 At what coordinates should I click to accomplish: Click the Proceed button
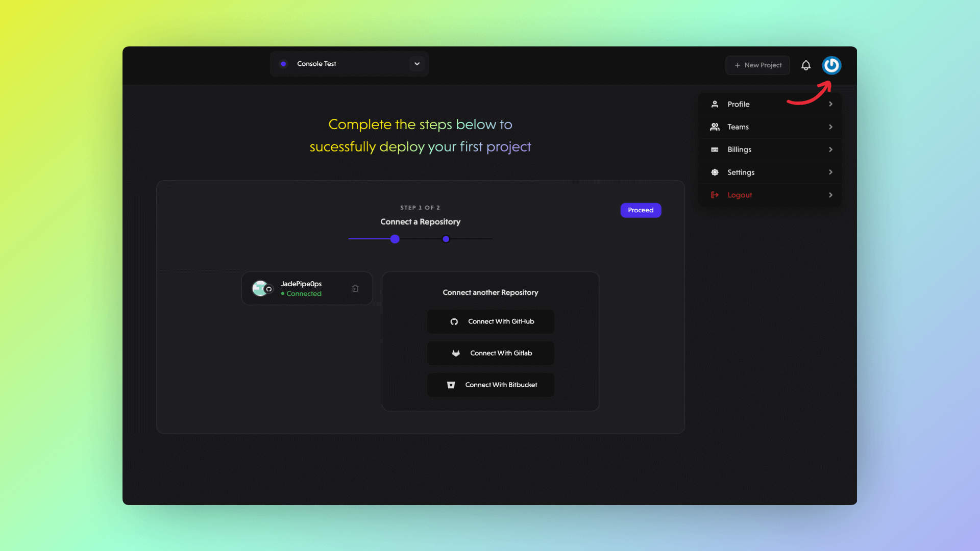(x=640, y=210)
